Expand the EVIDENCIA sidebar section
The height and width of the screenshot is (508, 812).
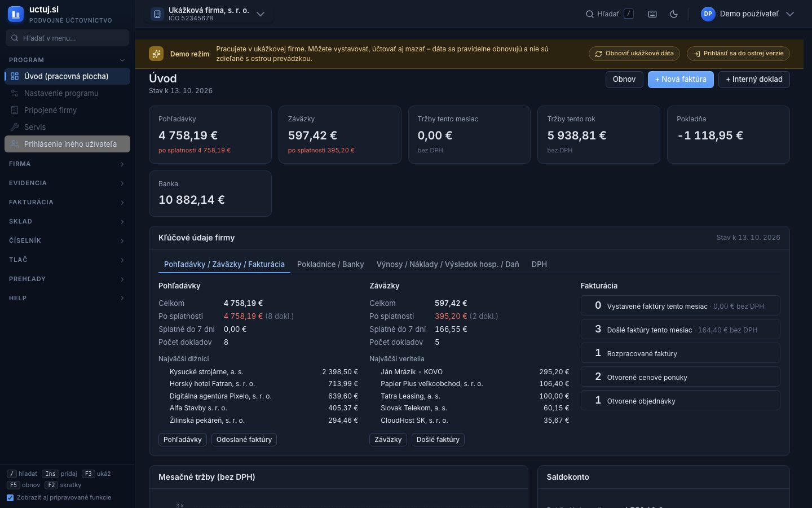click(x=67, y=183)
